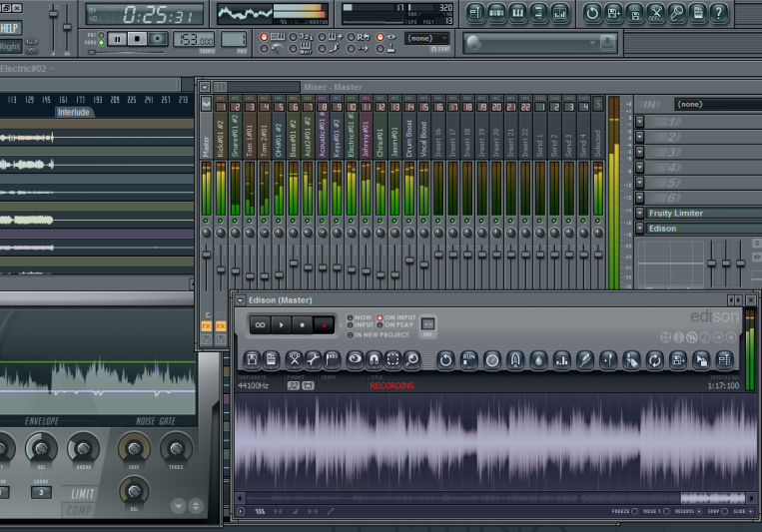This screenshot has height=532, width=762.
Task: Click Edison's loop infinity button
Action: [260, 325]
